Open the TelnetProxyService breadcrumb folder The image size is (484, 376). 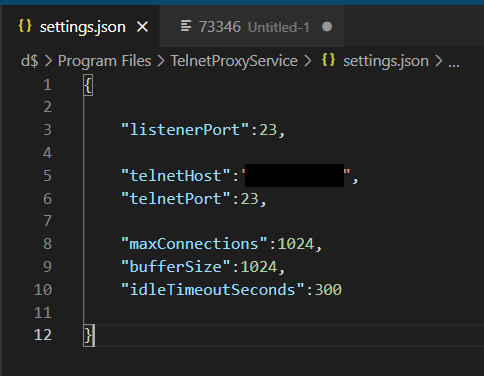[x=234, y=61]
